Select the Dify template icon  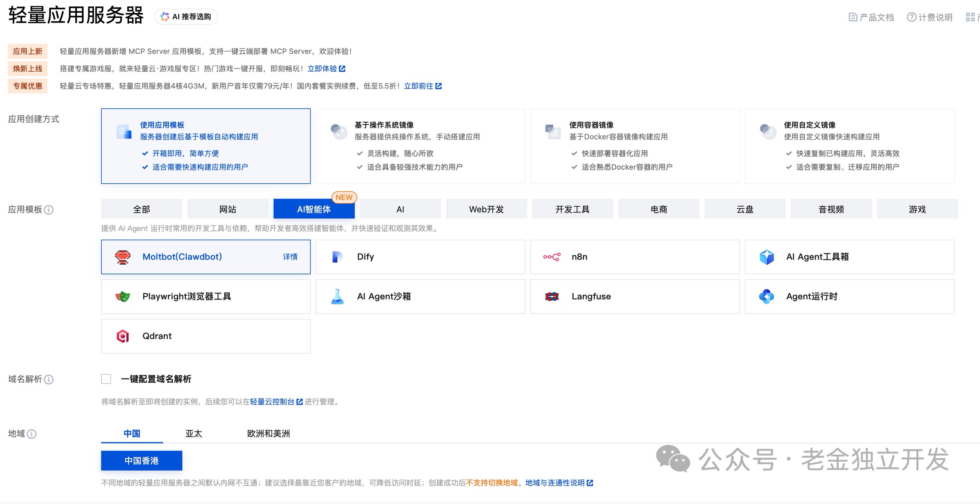(x=337, y=257)
